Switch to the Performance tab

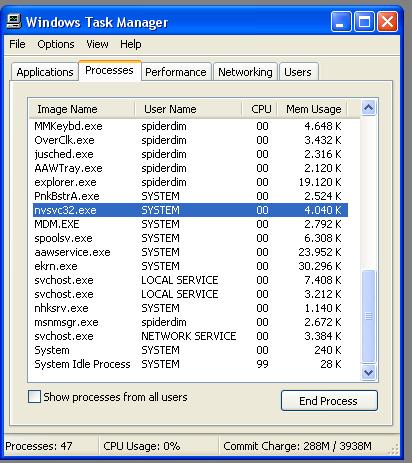176,72
